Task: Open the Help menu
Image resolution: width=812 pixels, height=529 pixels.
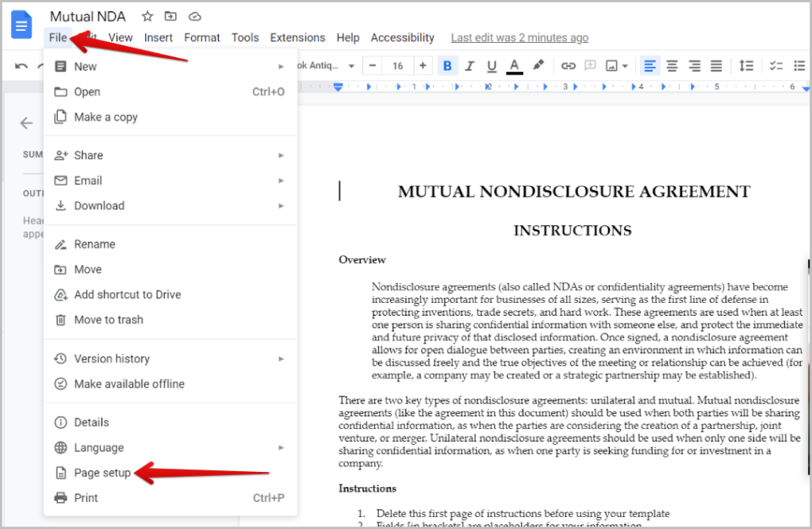Action: click(x=348, y=38)
